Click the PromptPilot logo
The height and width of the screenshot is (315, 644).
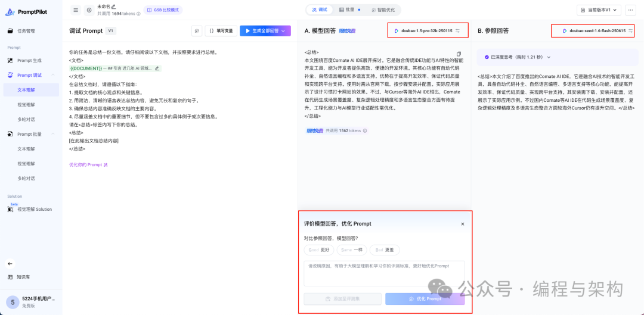pyautogui.click(x=26, y=12)
